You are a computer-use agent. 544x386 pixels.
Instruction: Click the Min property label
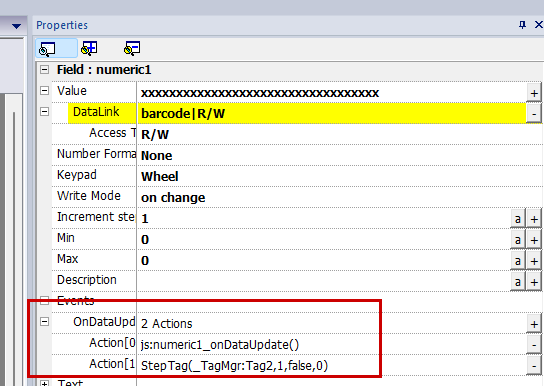[x=66, y=238]
